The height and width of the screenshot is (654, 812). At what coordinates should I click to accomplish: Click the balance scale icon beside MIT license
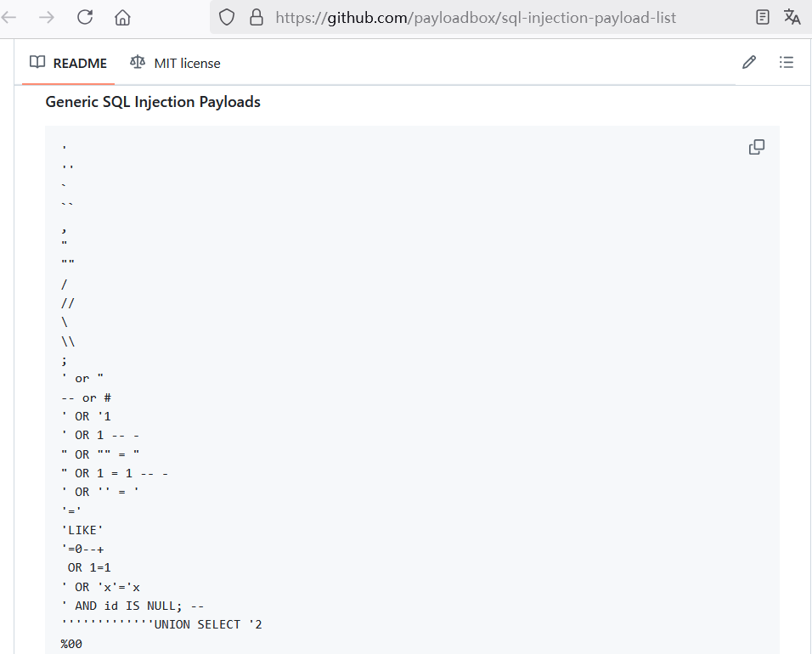[138, 62]
